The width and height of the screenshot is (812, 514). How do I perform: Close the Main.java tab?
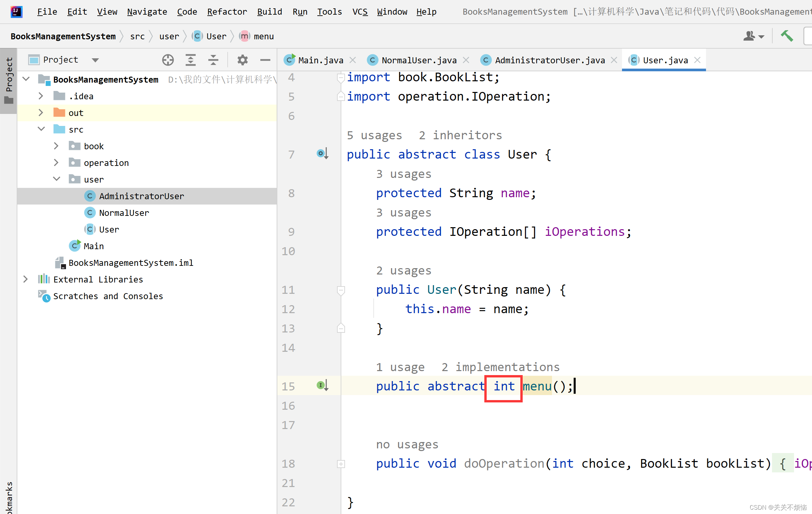[353, 60]
